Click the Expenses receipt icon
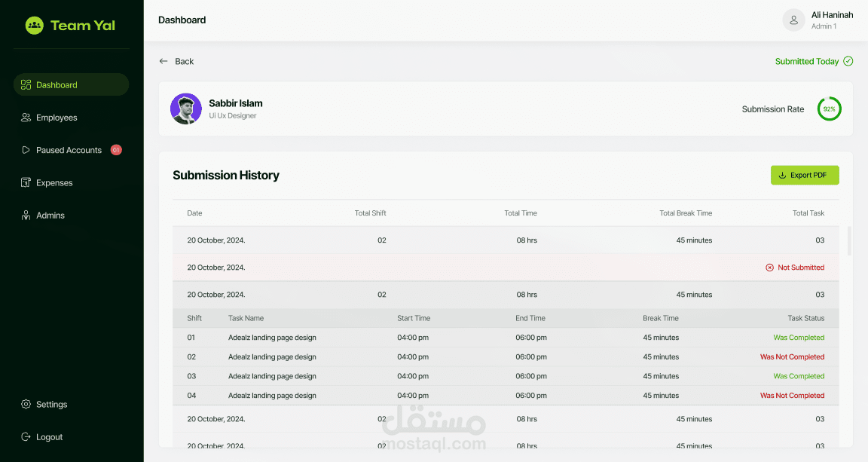 26,183
